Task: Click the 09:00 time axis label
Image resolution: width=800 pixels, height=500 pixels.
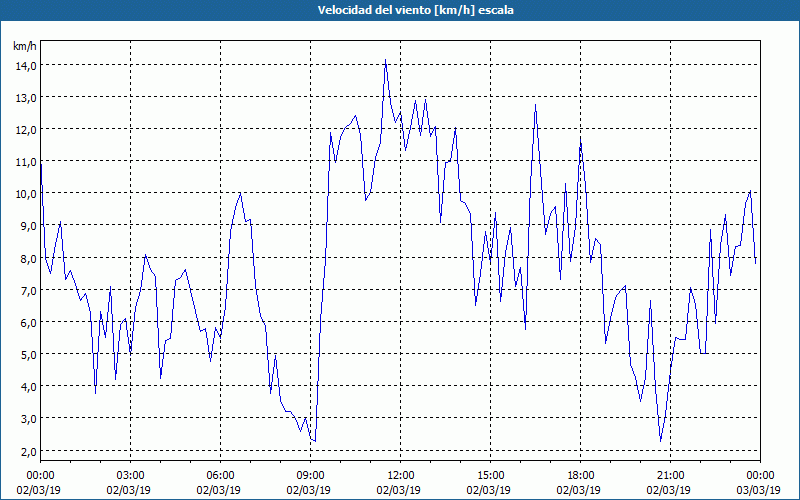Action: point(310,476)
